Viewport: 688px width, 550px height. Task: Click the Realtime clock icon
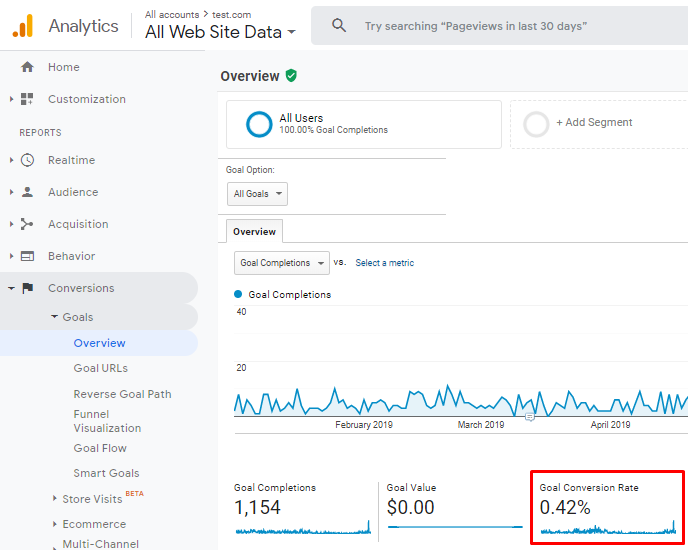tap(27, 160)
